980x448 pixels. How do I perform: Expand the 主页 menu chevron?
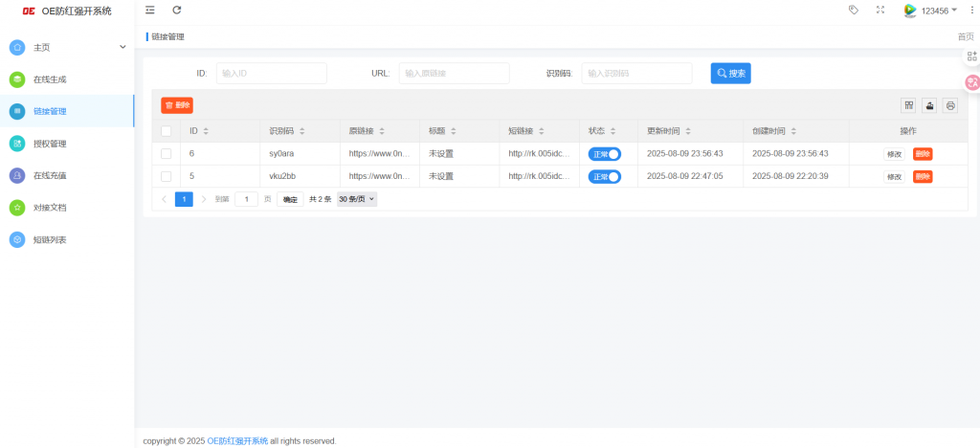tap(122, 47)
